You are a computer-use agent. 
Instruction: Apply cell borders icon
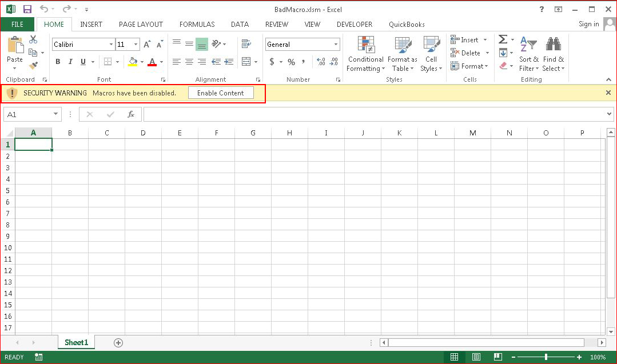(x=108, y=61)
